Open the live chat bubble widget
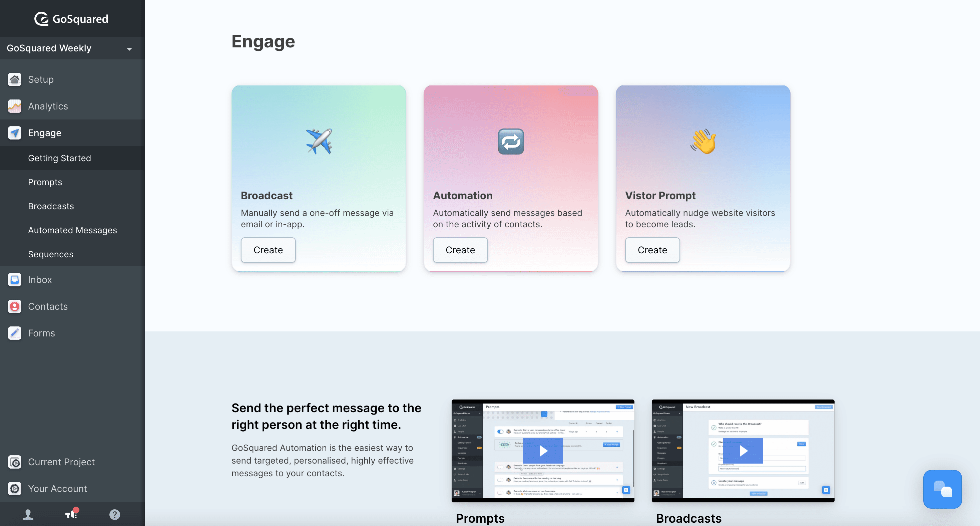 click(x=942, y=489)
